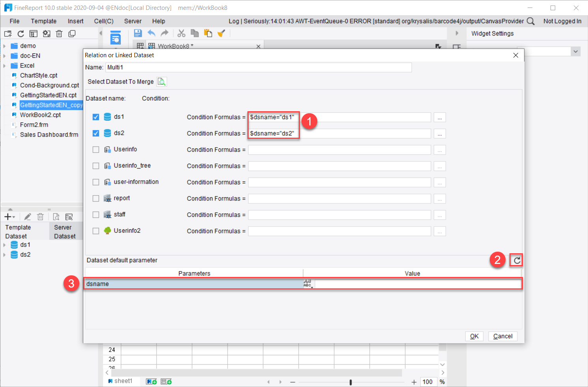Click the new worksheet icon next to sheet1
The height and width of the screenshot is (387, 588).
[151, 381]
